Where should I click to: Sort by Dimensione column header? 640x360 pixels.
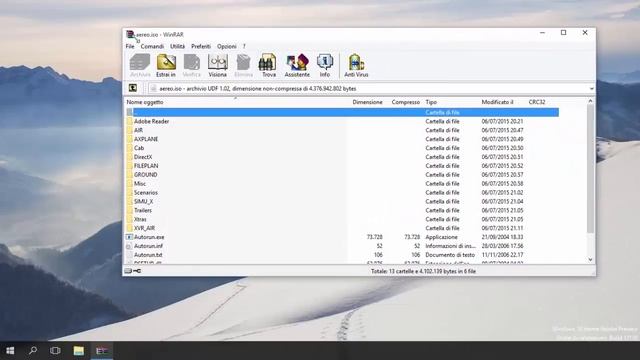click(x=367, y=102)
